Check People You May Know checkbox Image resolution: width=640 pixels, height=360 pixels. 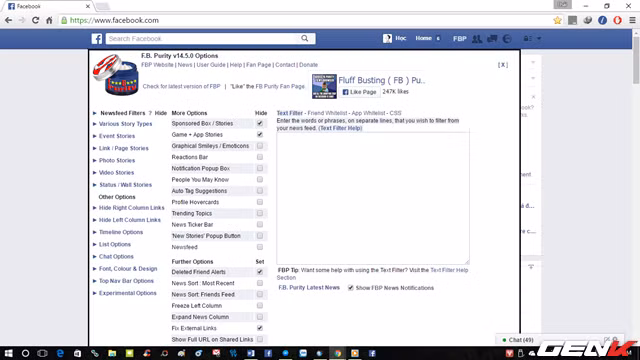coord(260,180)
